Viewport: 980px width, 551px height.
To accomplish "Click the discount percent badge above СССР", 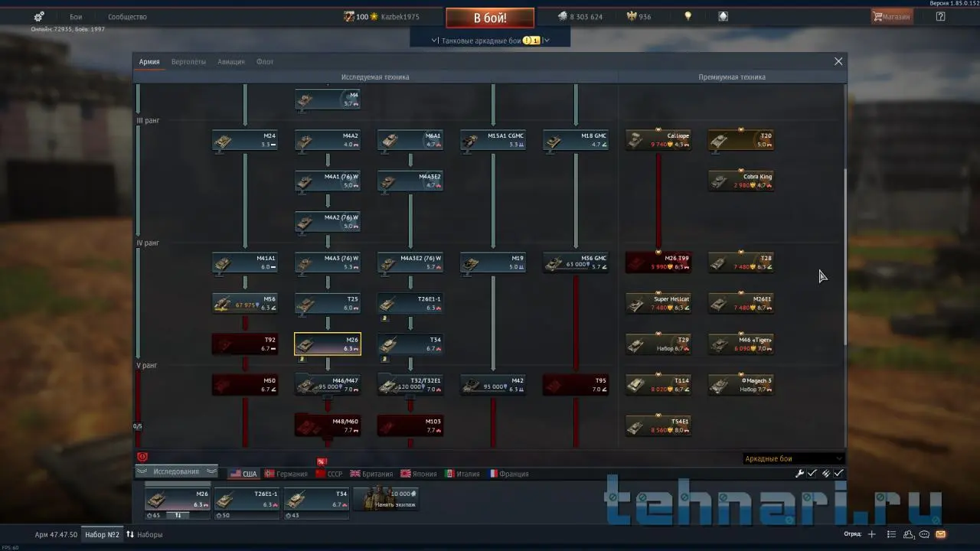I will click(x=322, y=461).
